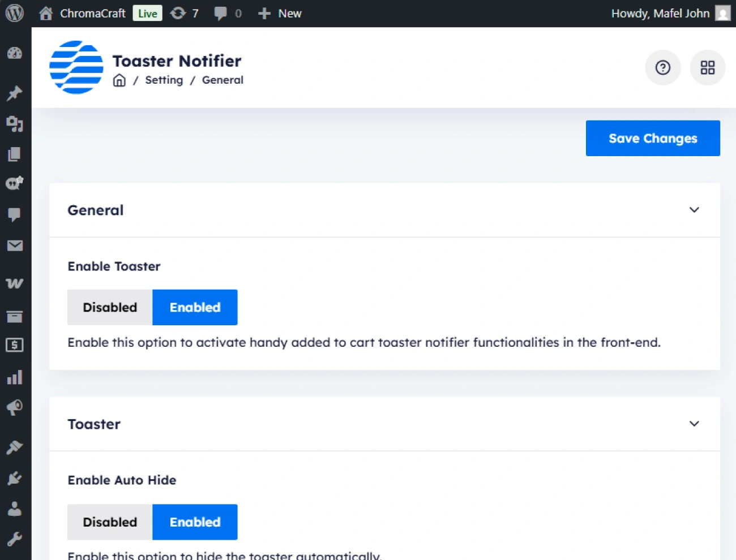
Task: Click the Enable Toaster description text
Action: click(x=364, y=343)
